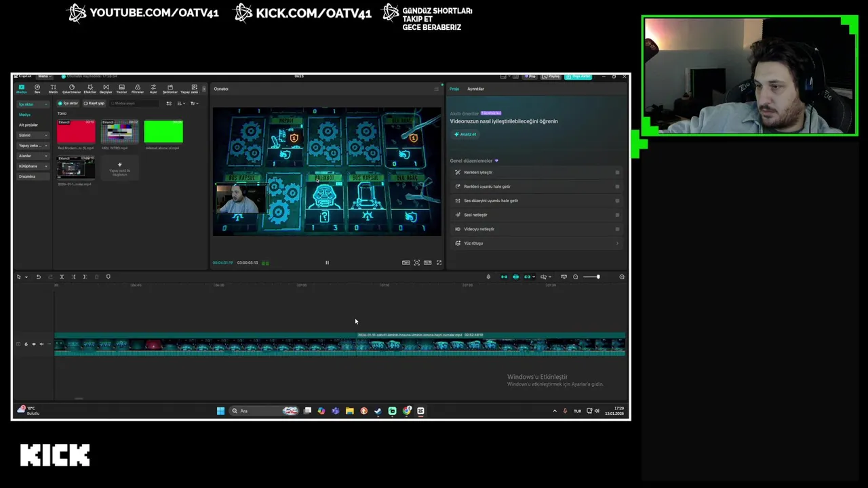Select Alt projeler in the sidebar
Viewport: 868px width, 488px height.
[28, 125]
